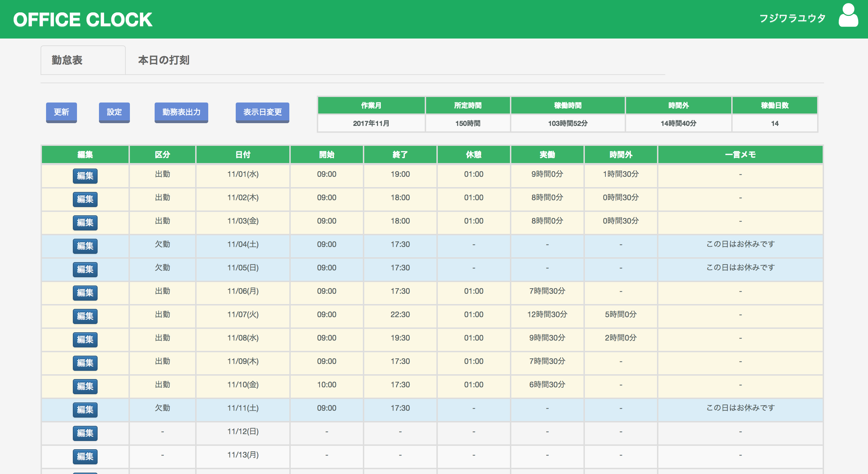Click the 時間外 column header in the table
The height and width of the screenshot is (474, 868).
click(x=621, y=154)
